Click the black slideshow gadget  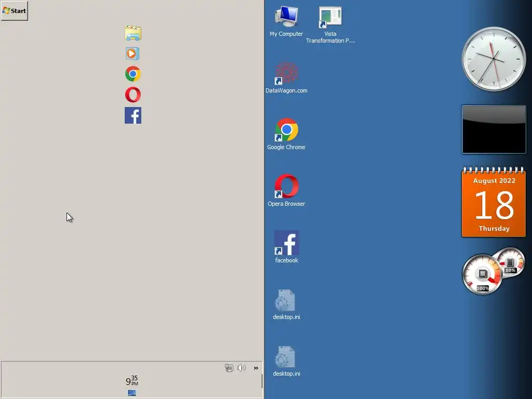point(494,129)
